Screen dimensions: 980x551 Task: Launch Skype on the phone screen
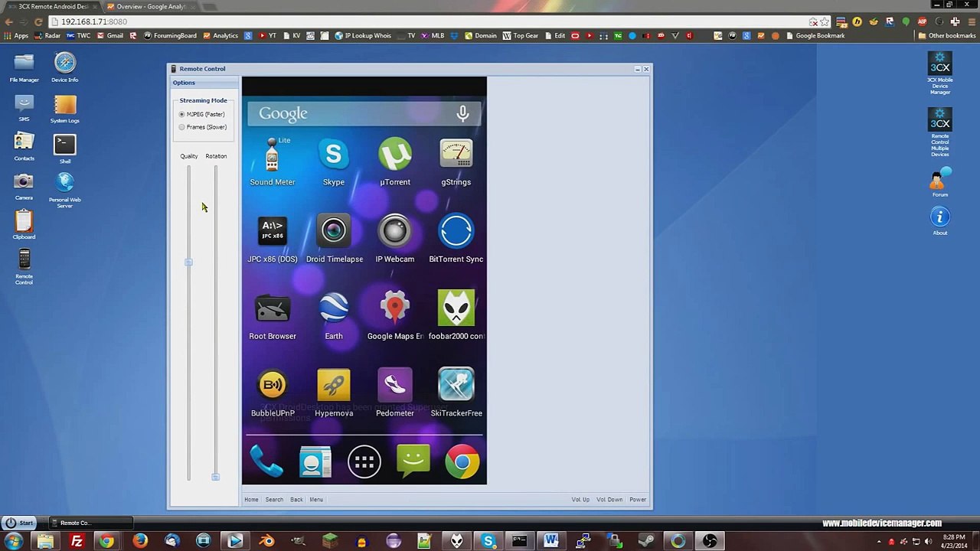click(x=334, y=162)
